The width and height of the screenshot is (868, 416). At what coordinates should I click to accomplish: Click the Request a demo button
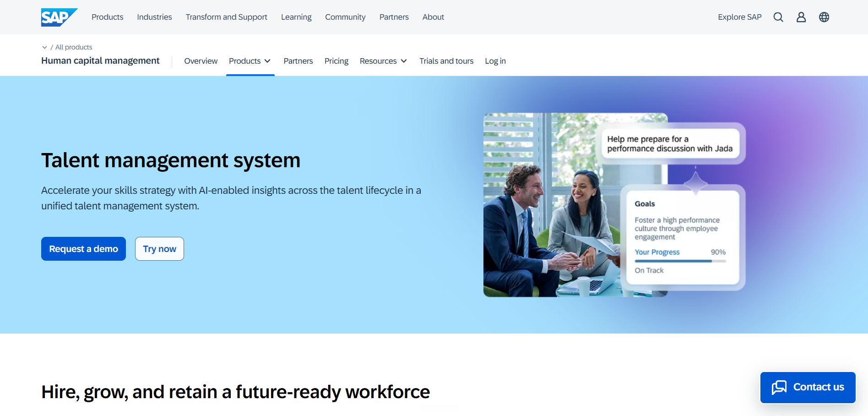coord(83,249)
